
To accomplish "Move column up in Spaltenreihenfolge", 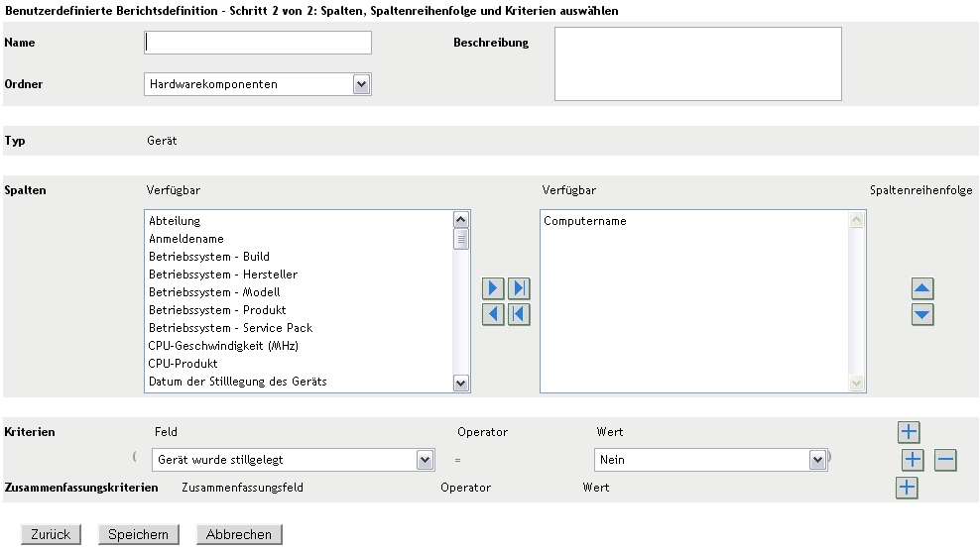I will point(922,288).
